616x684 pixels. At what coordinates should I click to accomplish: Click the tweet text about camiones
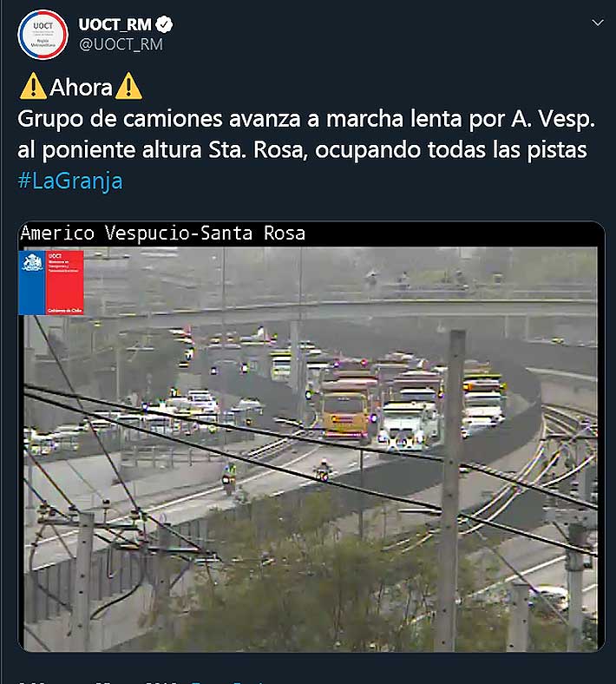tap(306, 134)
